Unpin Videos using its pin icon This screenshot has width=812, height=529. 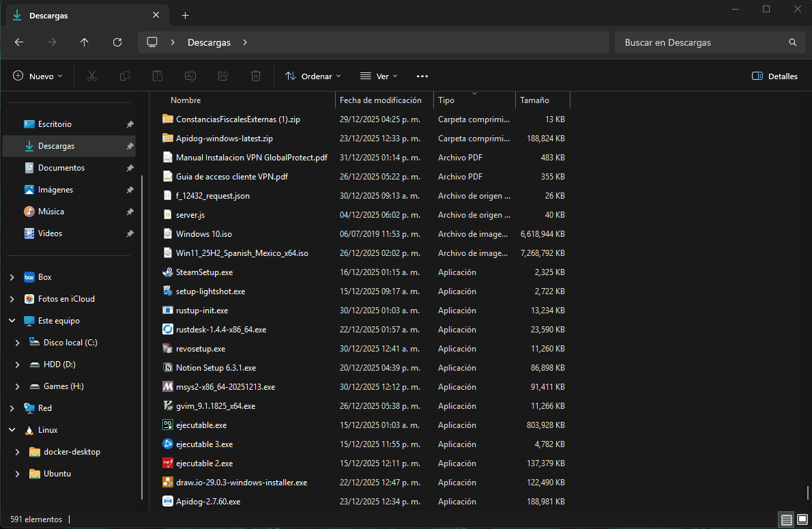pyautogui.click(x=130, y=233)
